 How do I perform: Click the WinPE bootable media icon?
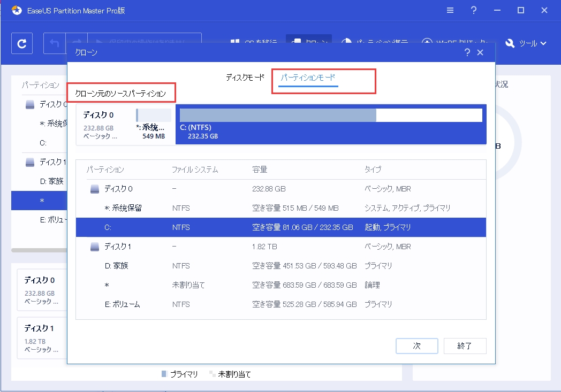tap(427, 41)
